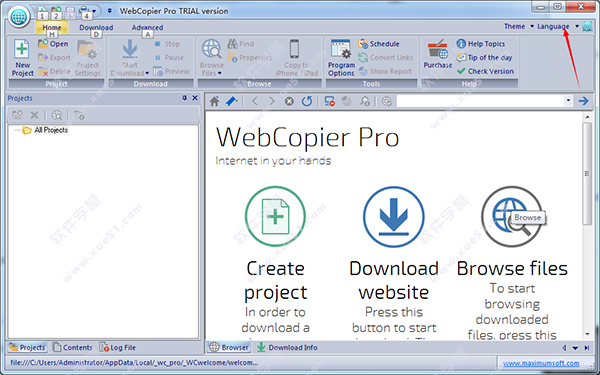Image resolution: width=600 pixels, height=375 pixels.
Task: Click the Properties button in Browse group
Action: 249,58
